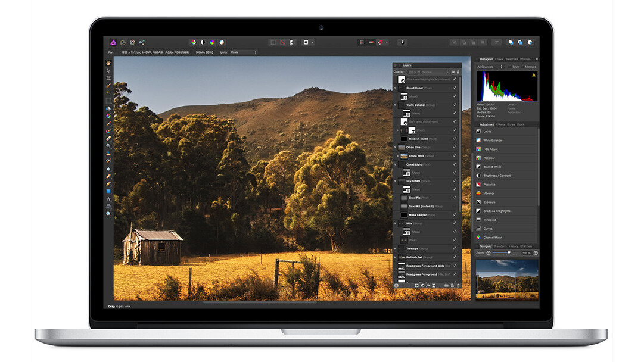Add a Curves adjustment

(488, 229)
